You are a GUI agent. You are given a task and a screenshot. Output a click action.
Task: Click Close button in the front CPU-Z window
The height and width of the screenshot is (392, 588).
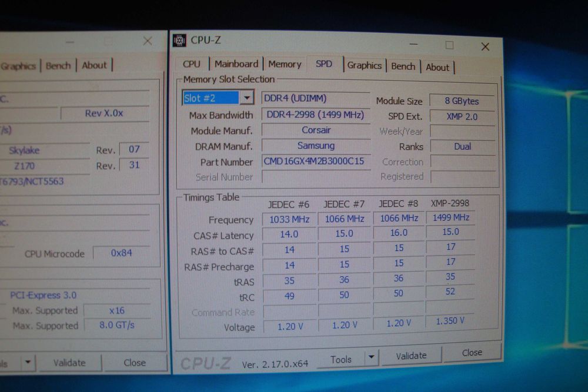472,353
